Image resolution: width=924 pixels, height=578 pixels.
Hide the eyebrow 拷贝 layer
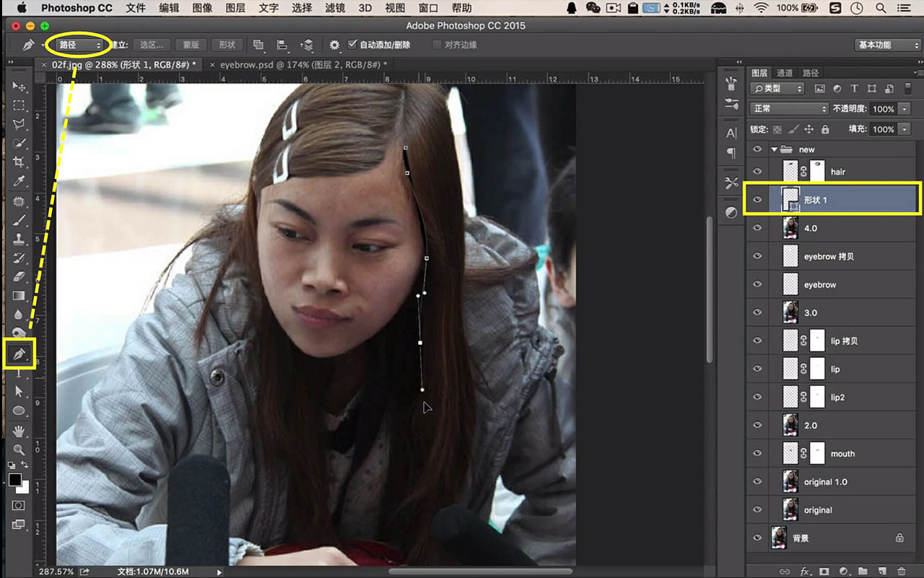click(x=757, y=256)
